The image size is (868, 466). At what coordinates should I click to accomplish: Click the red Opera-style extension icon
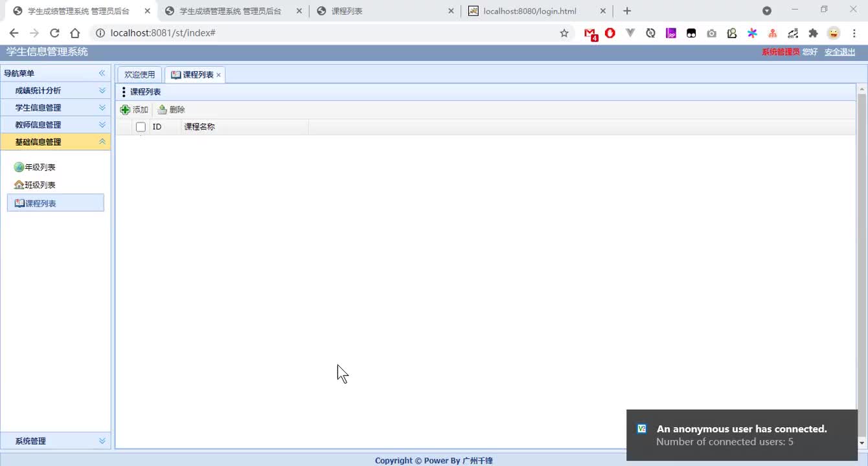pos(610,33)
